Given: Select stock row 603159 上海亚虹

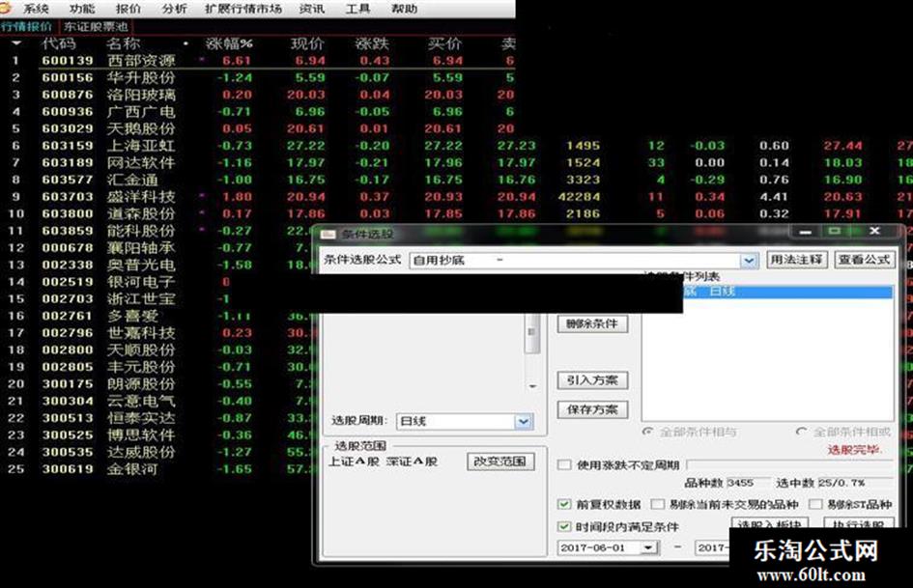Looking at the screenshot, I should pyautogui.click(x=456, y=146).
